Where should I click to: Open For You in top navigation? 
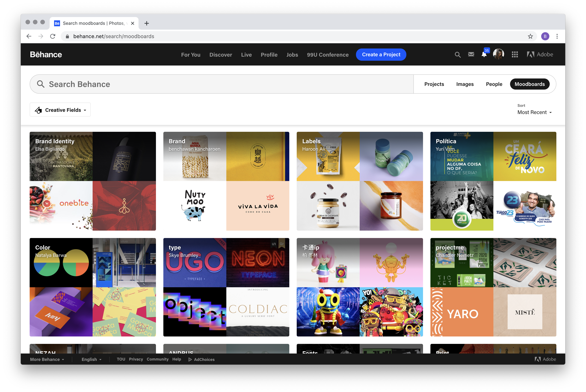click(x=191, y=54)
